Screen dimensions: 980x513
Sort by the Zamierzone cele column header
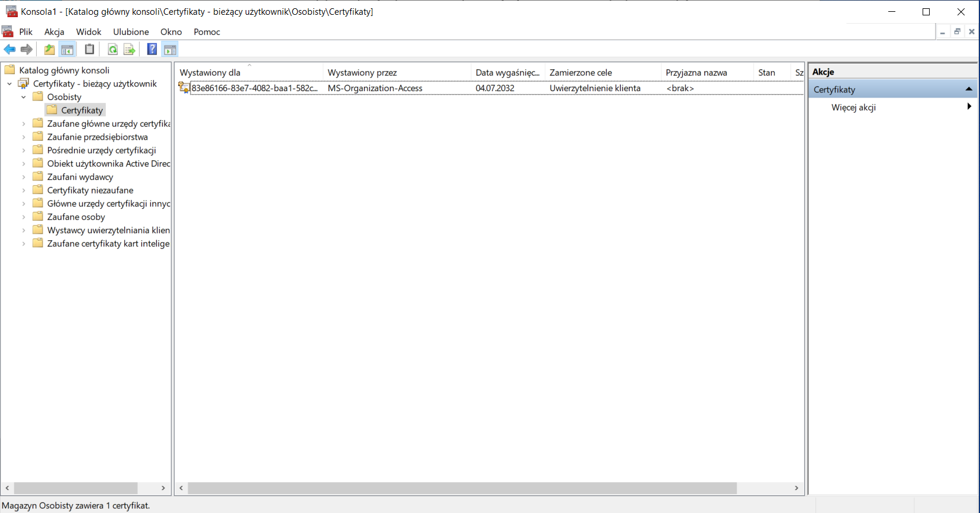pos(602,72)
